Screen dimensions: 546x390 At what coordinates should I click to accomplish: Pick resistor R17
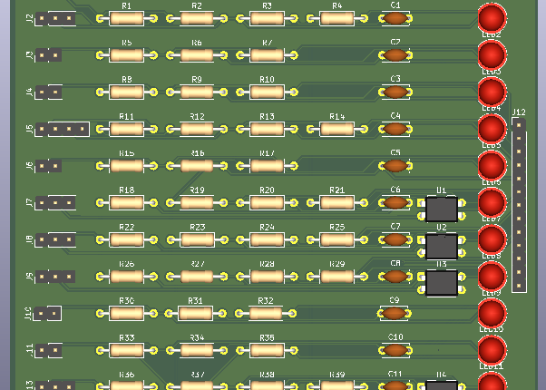[267, 166]
